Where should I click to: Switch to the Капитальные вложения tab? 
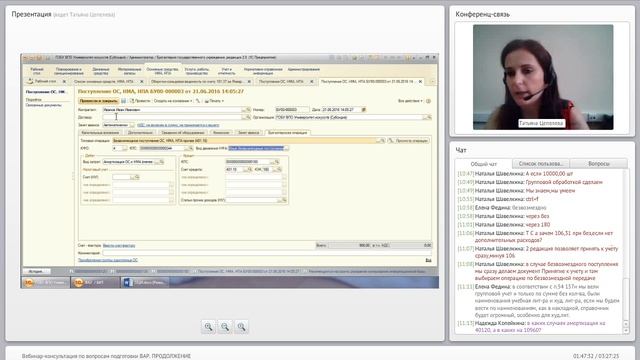click(x=100, y=133)
